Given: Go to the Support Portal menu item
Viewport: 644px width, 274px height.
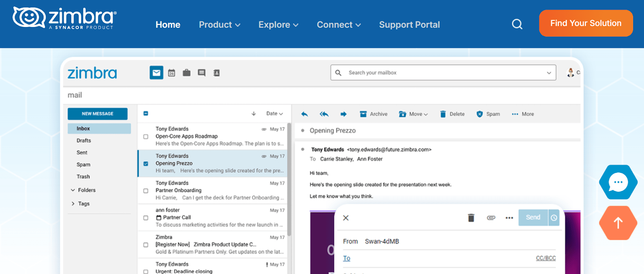Looking at the screenshot, I should 409,25.
